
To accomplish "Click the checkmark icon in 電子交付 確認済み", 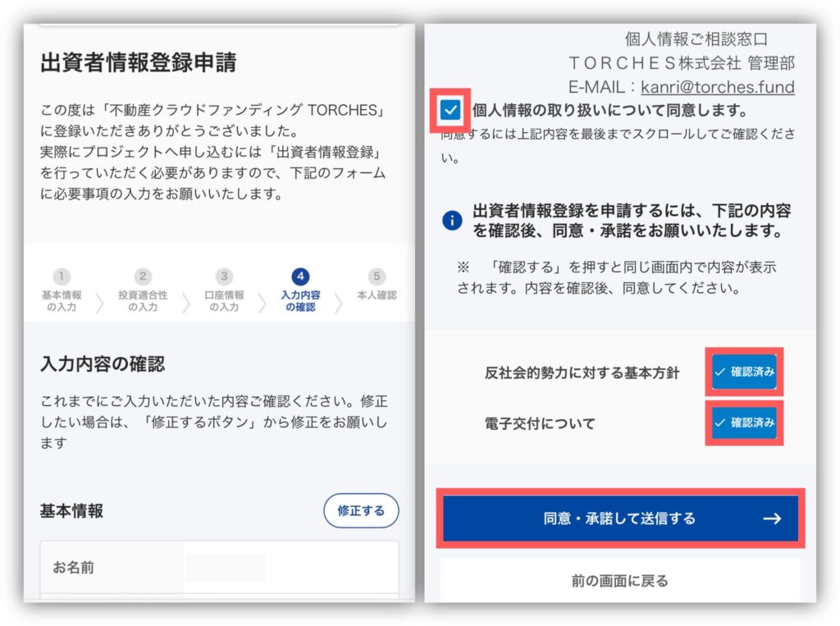I will pos(720,423).
